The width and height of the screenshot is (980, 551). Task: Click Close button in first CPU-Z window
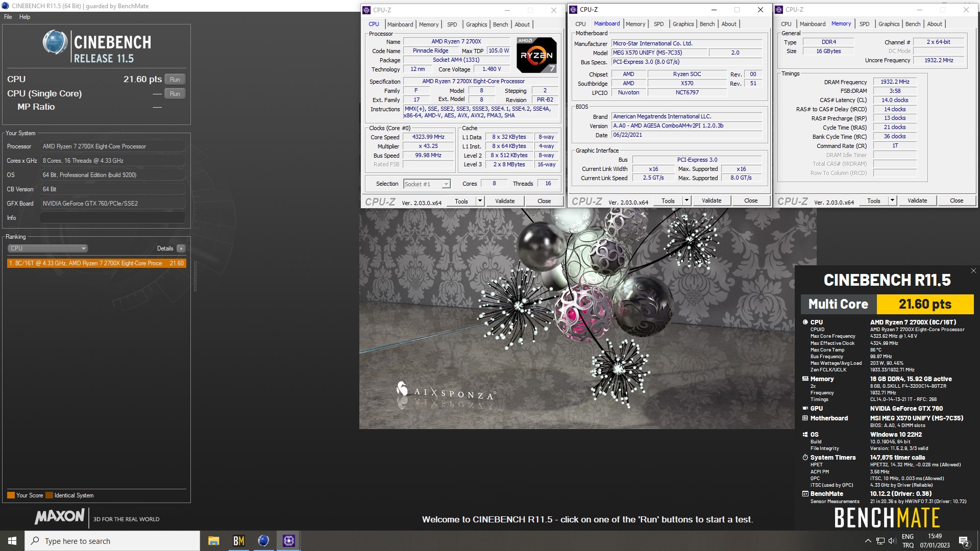544,202
